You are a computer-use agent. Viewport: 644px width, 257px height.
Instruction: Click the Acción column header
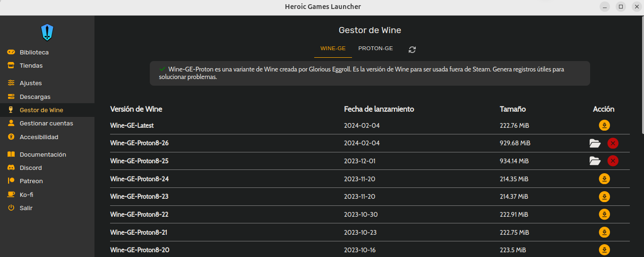[x=604, y=109]
